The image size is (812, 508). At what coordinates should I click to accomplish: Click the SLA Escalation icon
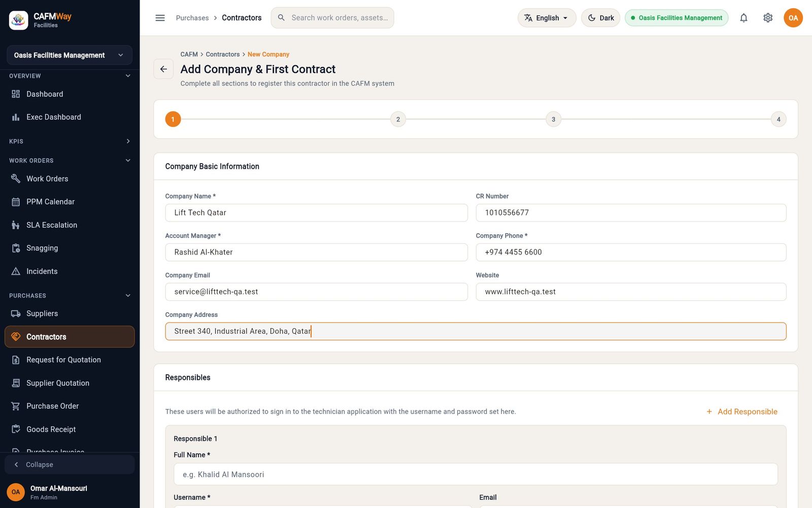(16, 225)
